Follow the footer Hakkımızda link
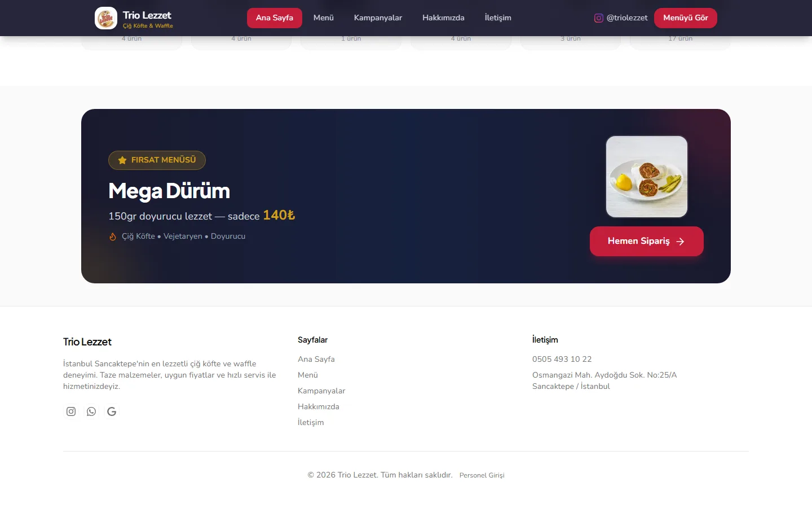This screenshot has width=812, height=508. click(x=319, y=406)
